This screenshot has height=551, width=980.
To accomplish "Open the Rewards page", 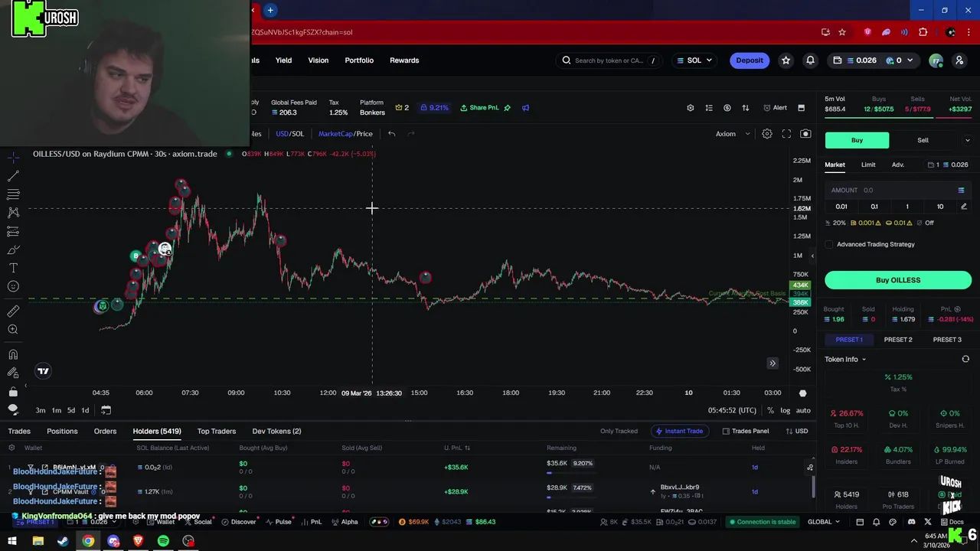I will tap(404, 60).
